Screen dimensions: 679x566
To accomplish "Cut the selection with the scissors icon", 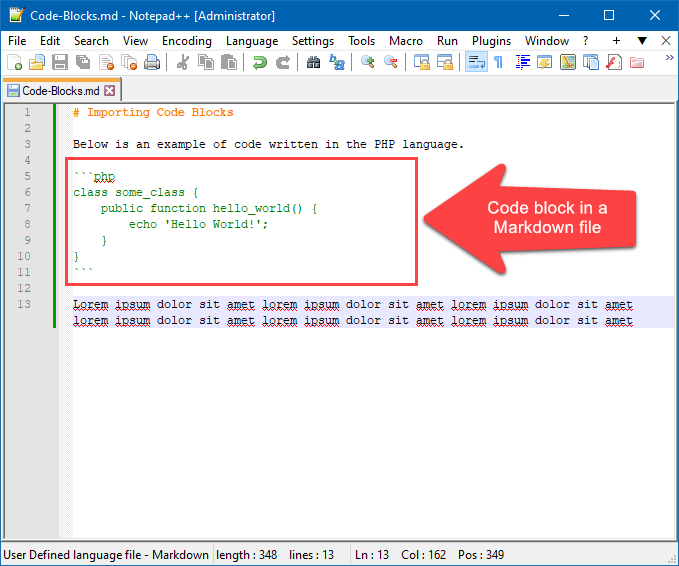I will click(x=183, y=62).
